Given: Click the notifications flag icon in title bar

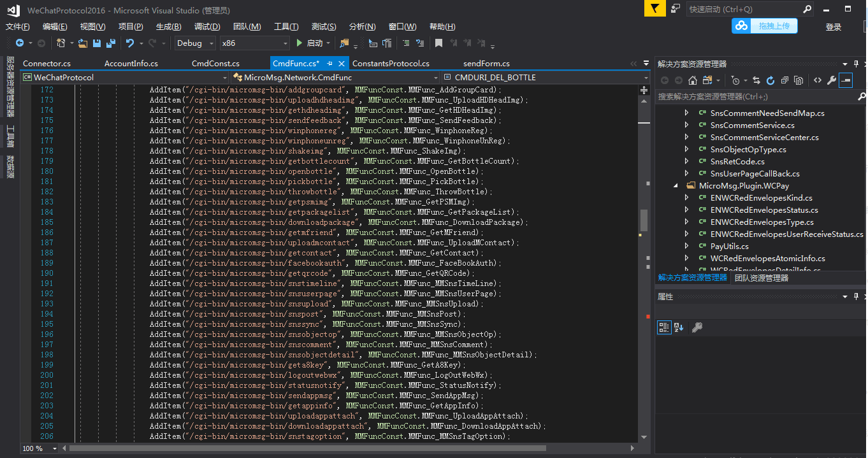Looking at the screenshot, I should 655,8.
